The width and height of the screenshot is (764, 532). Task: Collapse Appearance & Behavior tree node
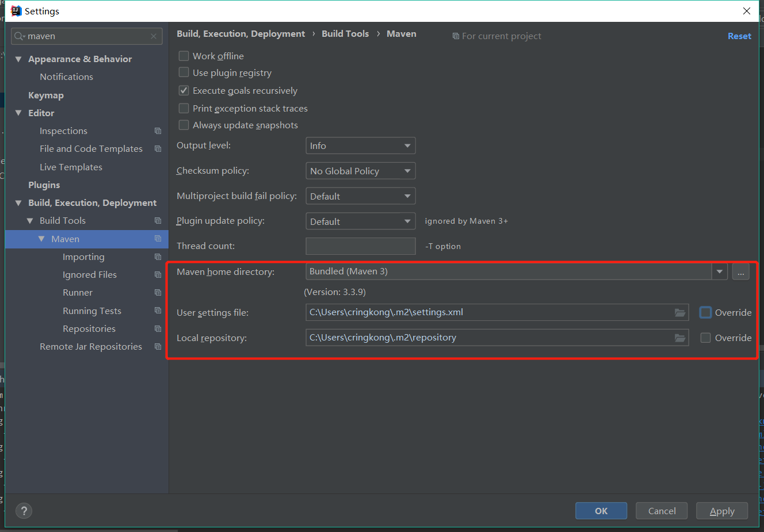pos(18,59)
